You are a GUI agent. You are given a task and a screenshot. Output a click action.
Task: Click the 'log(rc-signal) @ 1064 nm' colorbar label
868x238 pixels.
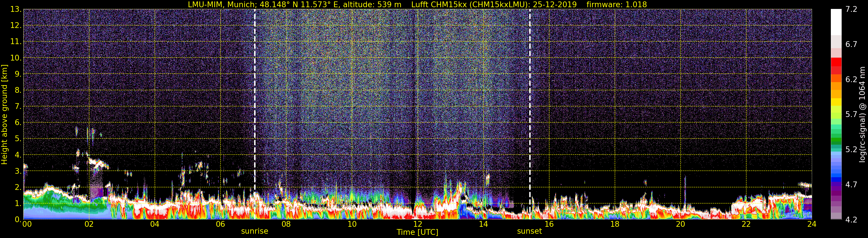point(862,115)
